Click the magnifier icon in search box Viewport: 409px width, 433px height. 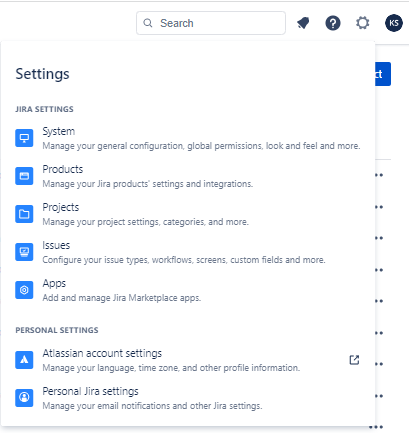pyautogui.click(x=148, y=23)
